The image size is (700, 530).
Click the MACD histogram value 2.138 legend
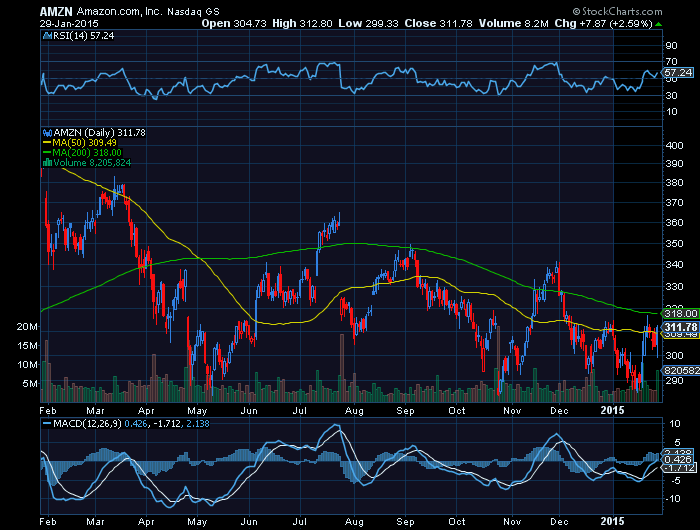click(x=197, y=424)
